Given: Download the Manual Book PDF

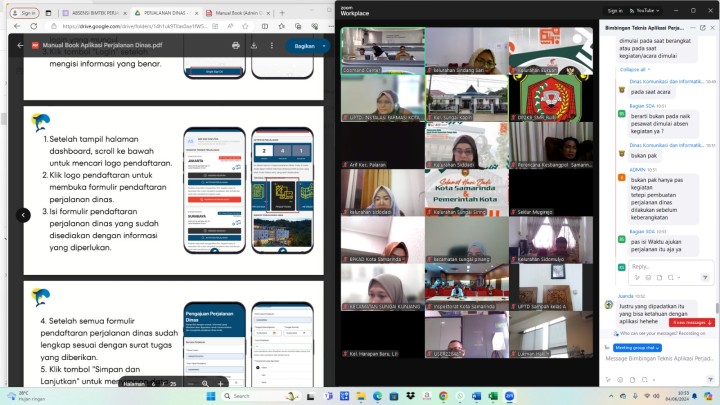Looking at the screenshot, I should tap(254, 45).
